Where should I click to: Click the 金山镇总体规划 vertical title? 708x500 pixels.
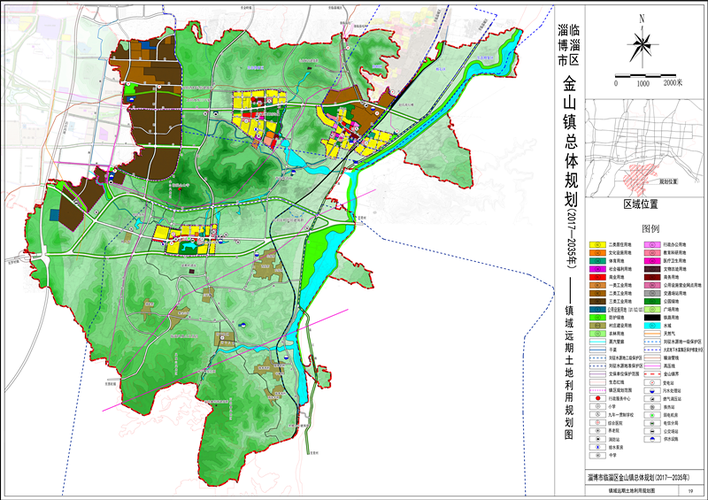569,141
